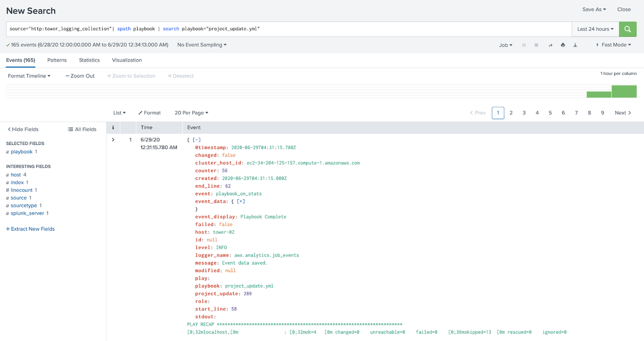Expand the first event row chevron
Viewport: 644px width, 341px height.
point(113,139)
